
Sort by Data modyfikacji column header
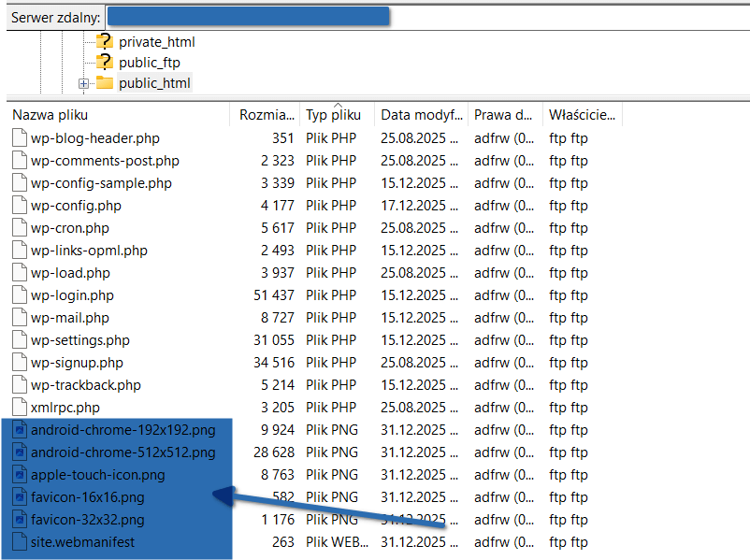point(421,115)
